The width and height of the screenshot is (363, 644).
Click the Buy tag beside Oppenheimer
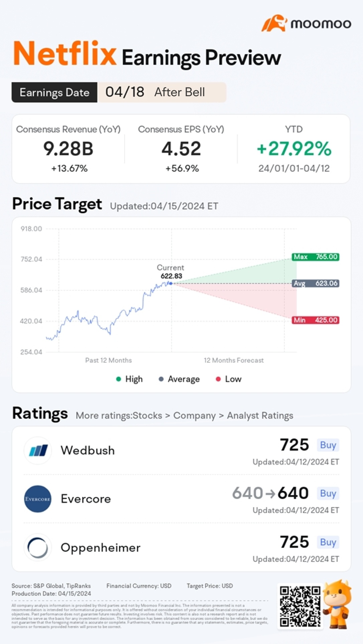click(328, 542)
